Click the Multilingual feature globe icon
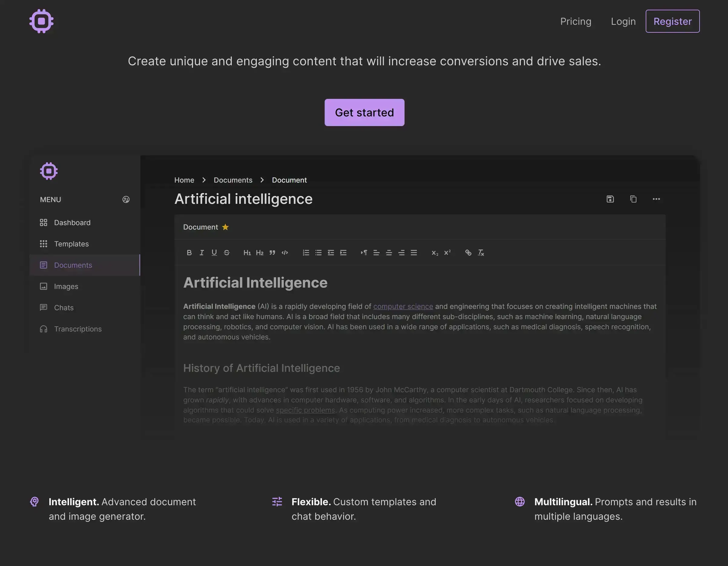Image resolution: width=728 pixels, height=566 pixels. click(520, 501)
